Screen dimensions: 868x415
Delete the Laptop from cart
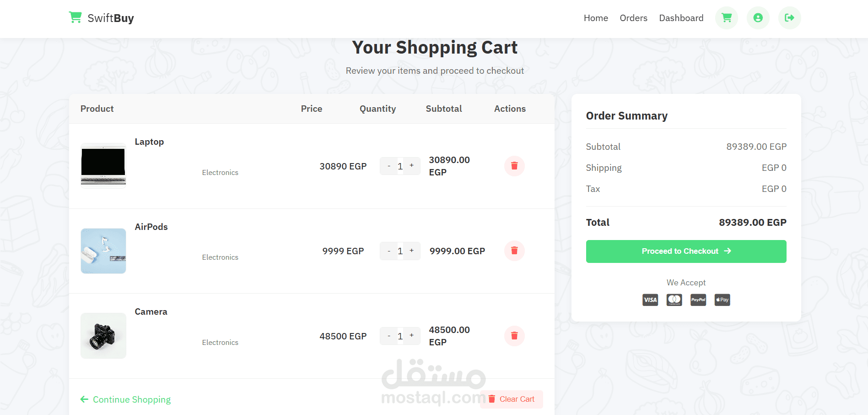click(x=514, y=166)
